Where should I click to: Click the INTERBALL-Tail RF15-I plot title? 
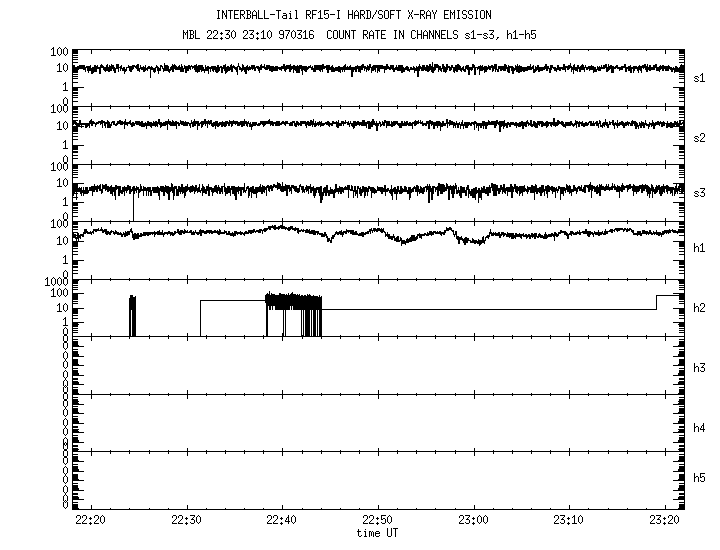[x=367, y=15]
